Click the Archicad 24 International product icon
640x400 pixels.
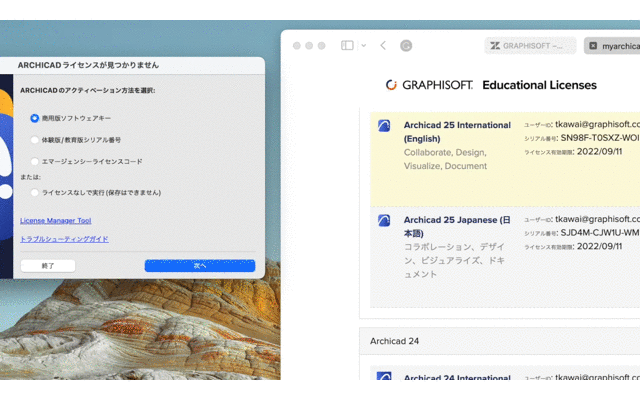coord(384,376)
